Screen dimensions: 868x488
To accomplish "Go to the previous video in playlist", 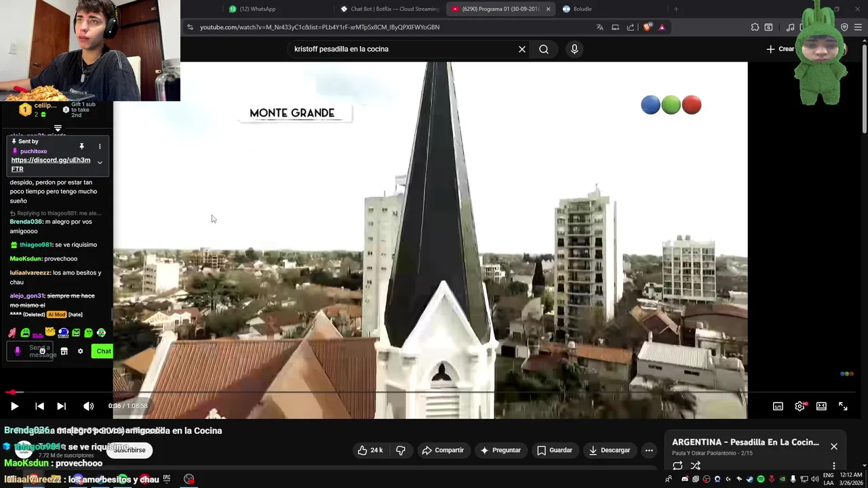I will point(39,406).
